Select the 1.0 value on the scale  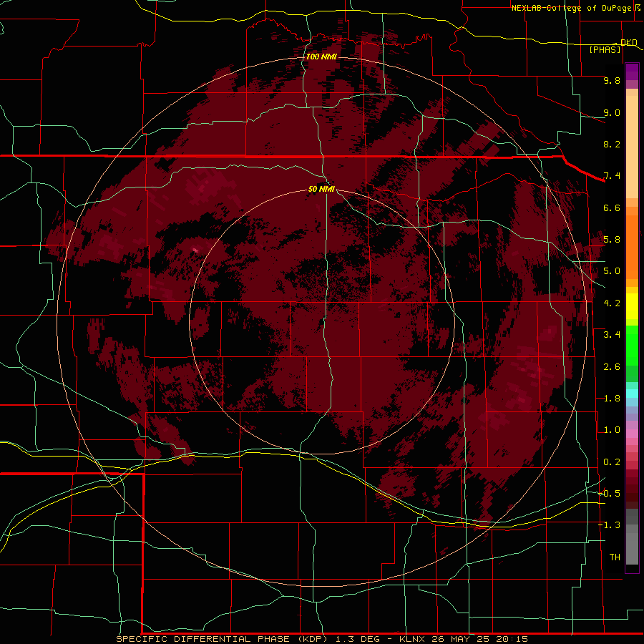(612, 430)
